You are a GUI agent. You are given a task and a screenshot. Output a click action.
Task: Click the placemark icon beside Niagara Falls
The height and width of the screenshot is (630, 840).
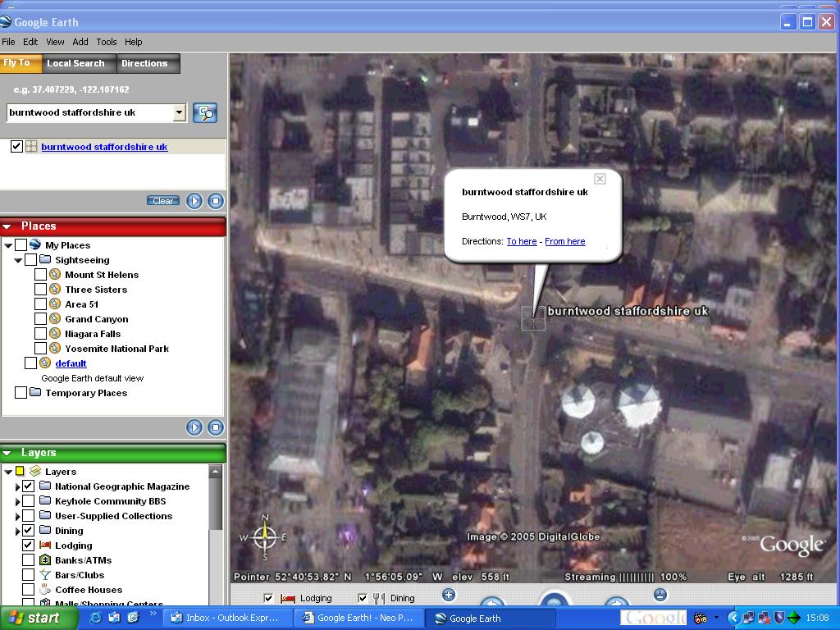pyautogui.click(x=55, y=333)
